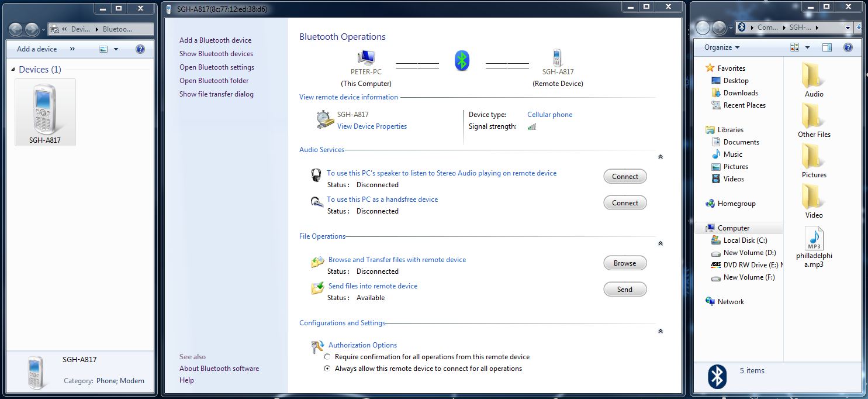Open the Video folder on the phone
868x399 pixels.
pos(814,201)
